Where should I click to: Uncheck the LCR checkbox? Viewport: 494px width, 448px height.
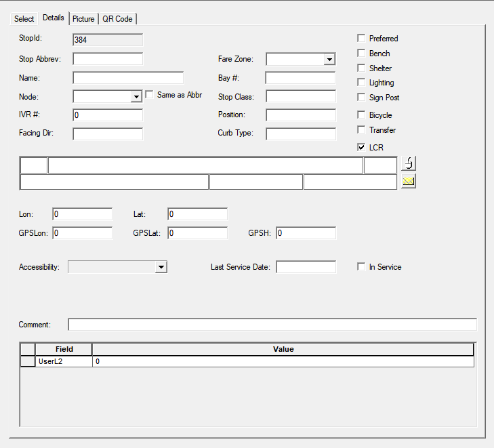pos(361,147)
